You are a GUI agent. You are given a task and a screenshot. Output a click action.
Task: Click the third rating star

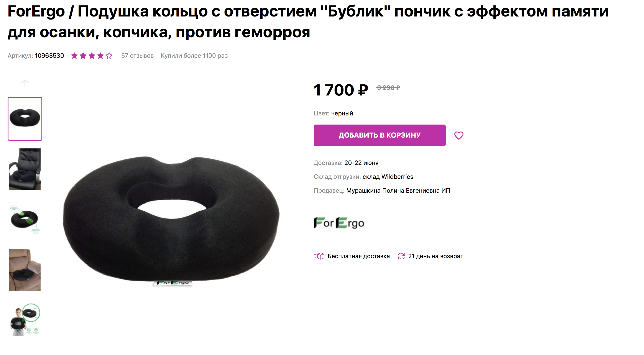(92, 56)
